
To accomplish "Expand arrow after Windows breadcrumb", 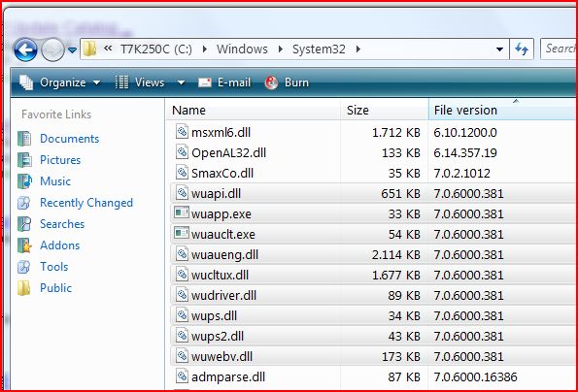I will 281,49.
